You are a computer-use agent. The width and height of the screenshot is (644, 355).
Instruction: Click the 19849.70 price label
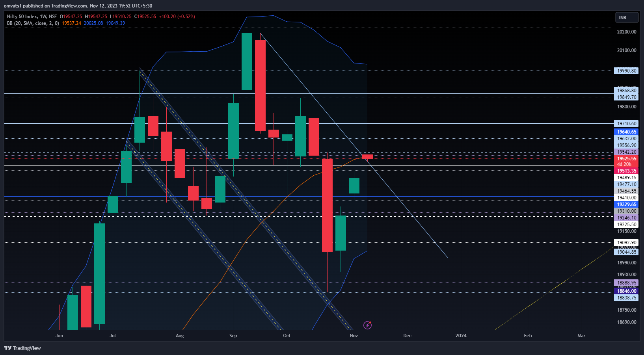tap(626, 97)
